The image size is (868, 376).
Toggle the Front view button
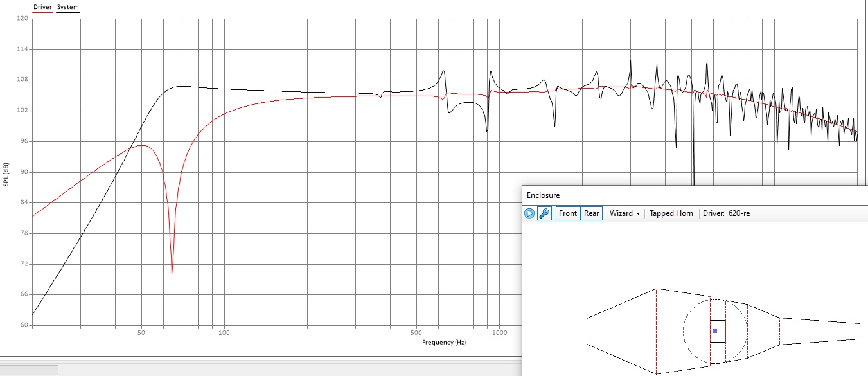pyautogui.click(x=568, y=213)
